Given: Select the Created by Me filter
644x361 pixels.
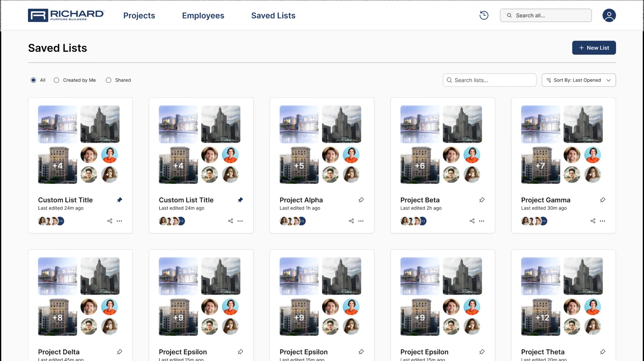Looking at the screenshot, I should [x=56, y=80].
